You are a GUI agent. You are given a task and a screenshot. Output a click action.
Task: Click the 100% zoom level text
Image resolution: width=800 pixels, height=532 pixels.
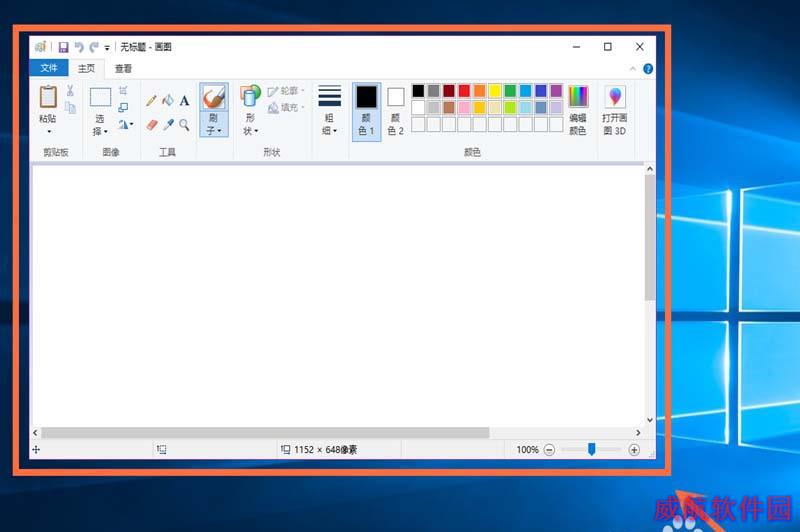click(x=528, y=450)
